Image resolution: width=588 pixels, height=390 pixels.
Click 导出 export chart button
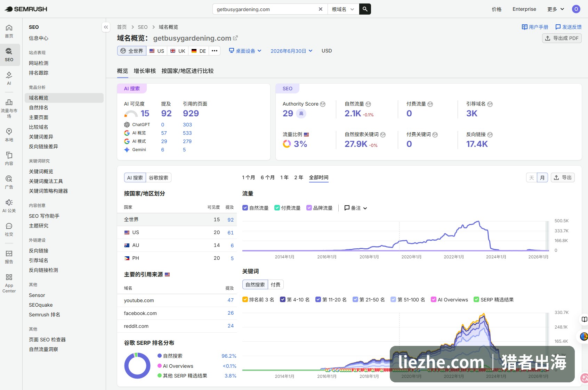click(x=563, y=177)
